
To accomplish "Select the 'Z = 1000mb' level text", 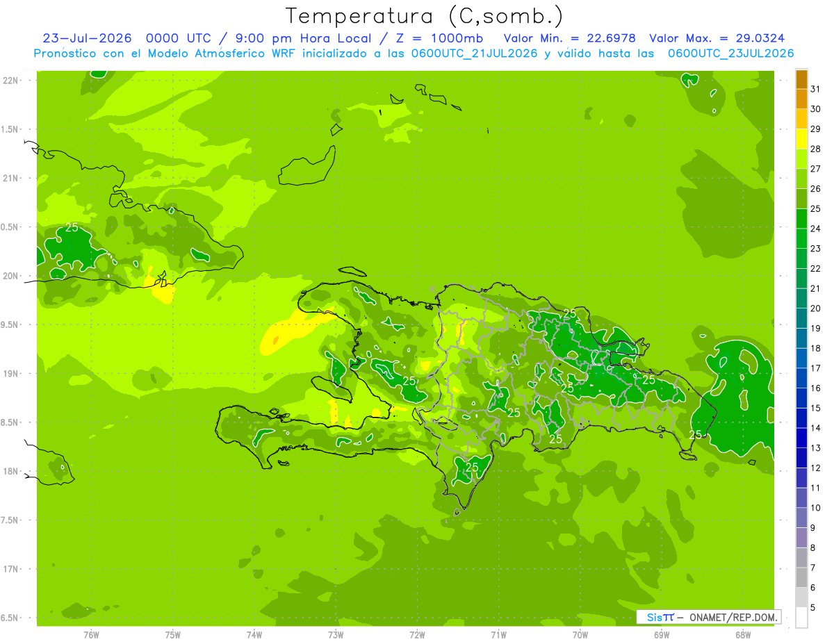I will (x=438, y=38).
